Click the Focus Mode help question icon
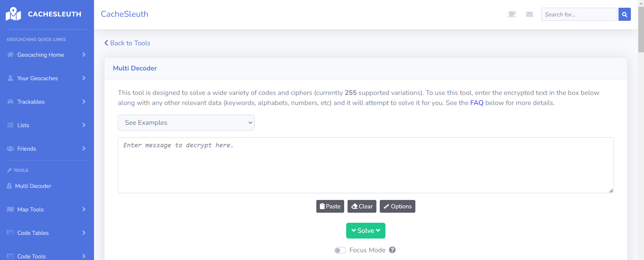Screen dimensions: 644x260 coord(392,250)
